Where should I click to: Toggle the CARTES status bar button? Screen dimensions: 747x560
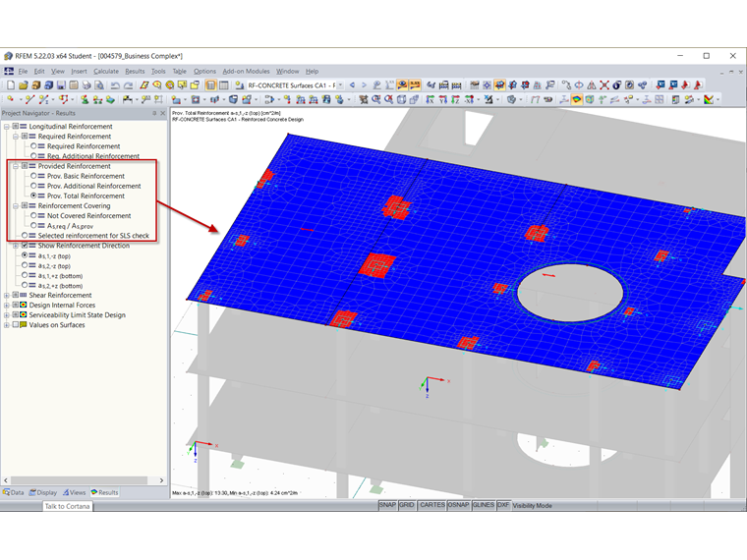[432, 505]
